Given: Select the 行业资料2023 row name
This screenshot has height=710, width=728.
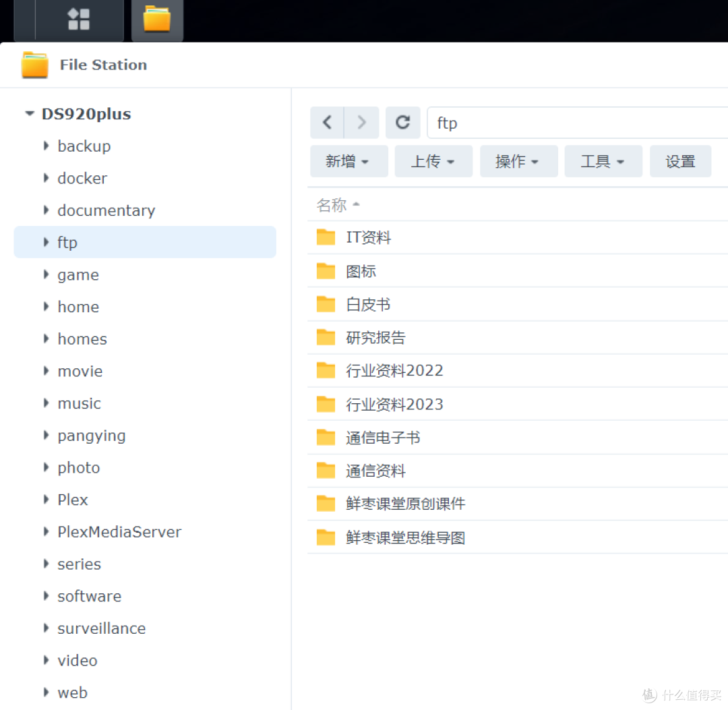Looking at the screenshot, I should pos(394,405).
